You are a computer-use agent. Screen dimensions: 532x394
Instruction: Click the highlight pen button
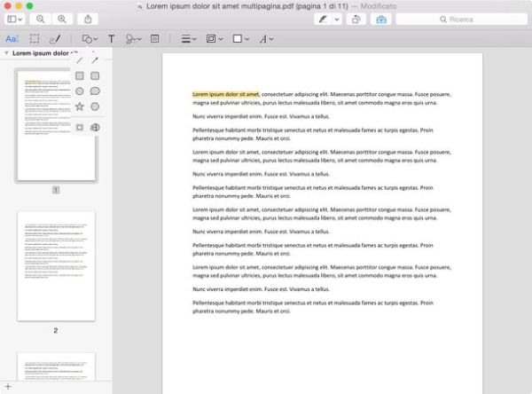(x=323, y=20)
